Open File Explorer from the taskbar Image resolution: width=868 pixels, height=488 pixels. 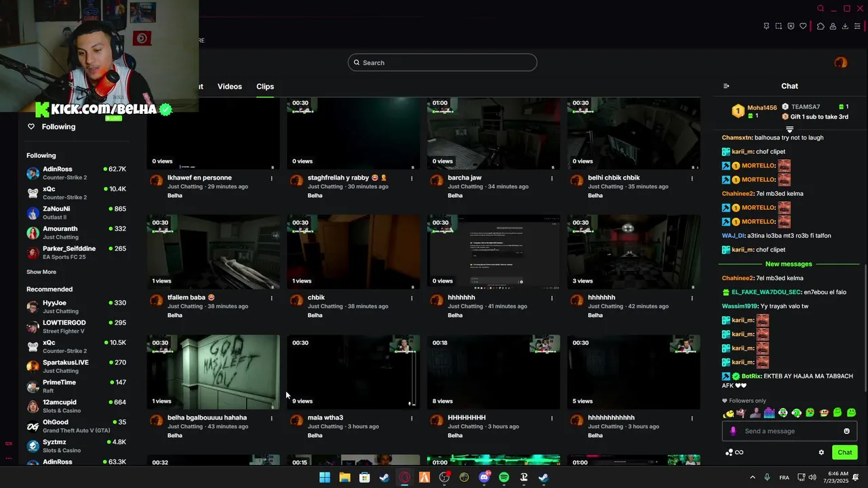(344, 477)
